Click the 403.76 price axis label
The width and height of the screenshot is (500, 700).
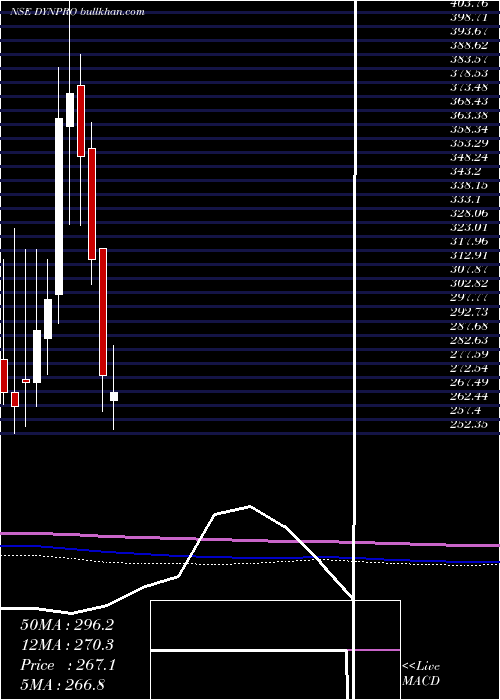coord(469,4)
